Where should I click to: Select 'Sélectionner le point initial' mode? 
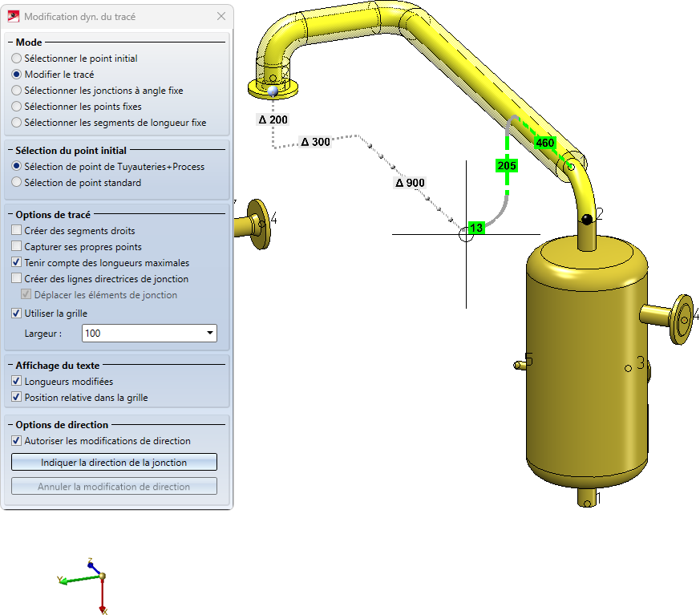pos(17,59)
